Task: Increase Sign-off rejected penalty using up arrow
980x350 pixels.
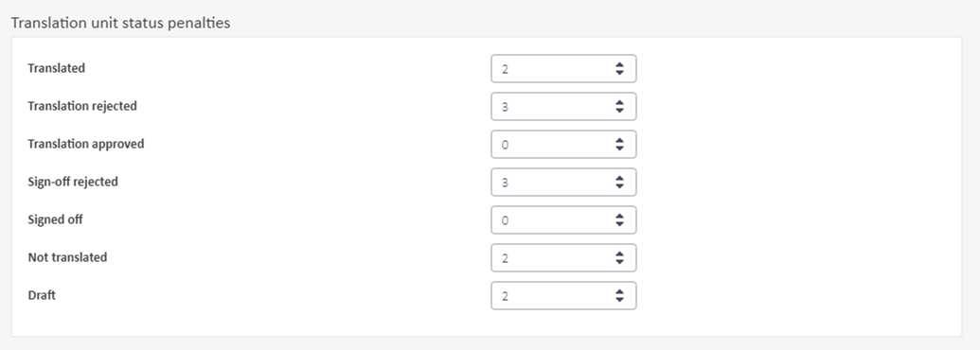Action: pos(618,178)
